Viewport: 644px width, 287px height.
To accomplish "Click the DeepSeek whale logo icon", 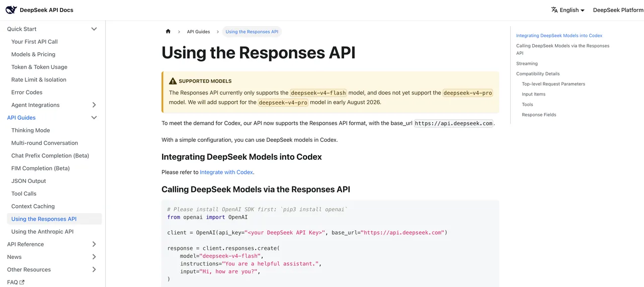I will [x=11, y=10].
